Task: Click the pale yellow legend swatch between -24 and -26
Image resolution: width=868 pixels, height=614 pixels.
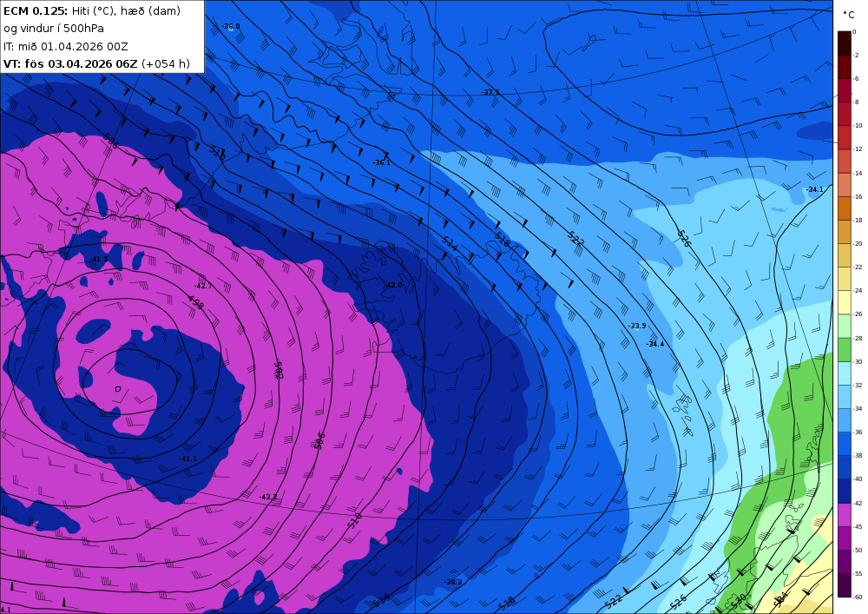Action: pos(845,302)
